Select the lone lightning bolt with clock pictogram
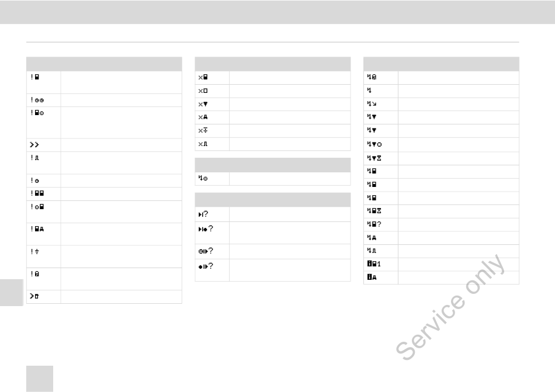Screen dimensions: 555x392 pos(203,178)
